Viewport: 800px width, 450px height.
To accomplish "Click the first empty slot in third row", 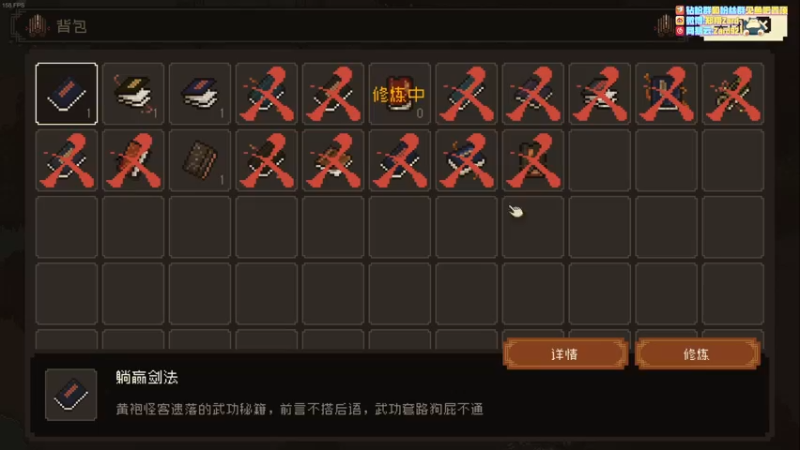I will tap(66, 227).
